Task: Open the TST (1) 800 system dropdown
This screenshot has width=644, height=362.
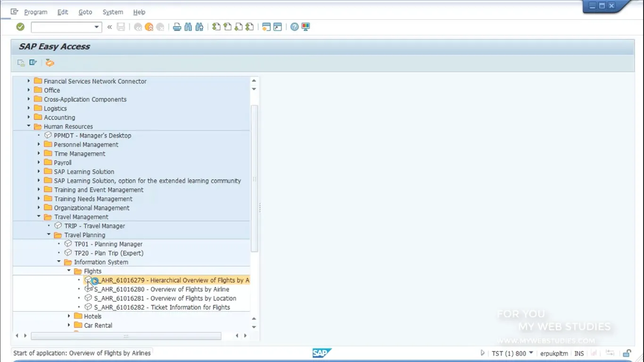Action: click(531, 353)
